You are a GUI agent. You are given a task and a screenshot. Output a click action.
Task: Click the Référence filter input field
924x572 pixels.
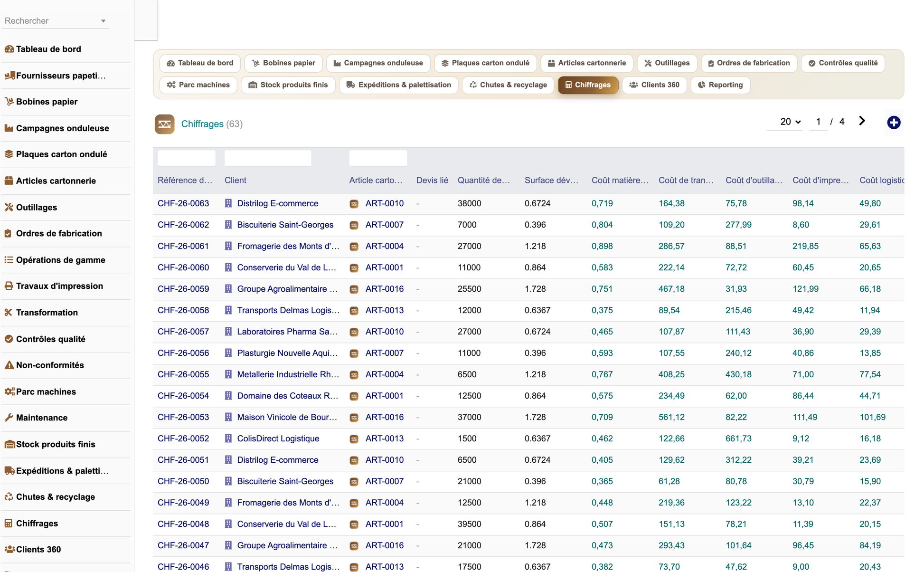pos(186,158)
